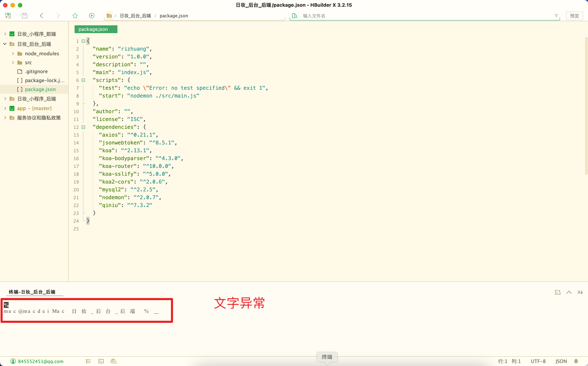The height and width of the screenshot is (366, 588).
Task: Click the filter icon in search bar
Action: click(556, 16)
